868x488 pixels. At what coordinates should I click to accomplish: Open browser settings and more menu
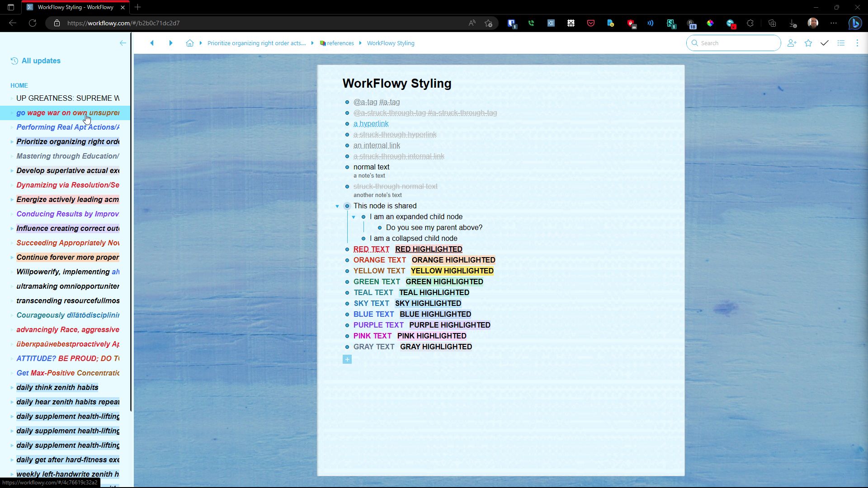coord(834,23)
